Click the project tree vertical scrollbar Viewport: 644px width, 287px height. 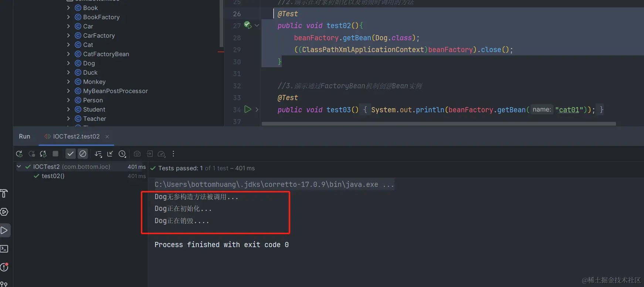pos(221,24)
